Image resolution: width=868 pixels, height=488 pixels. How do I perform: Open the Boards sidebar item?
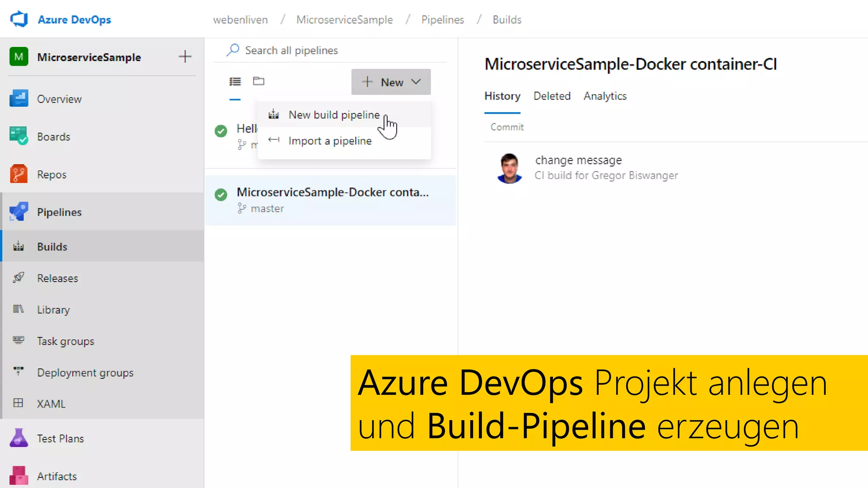(x=102, y=136)
